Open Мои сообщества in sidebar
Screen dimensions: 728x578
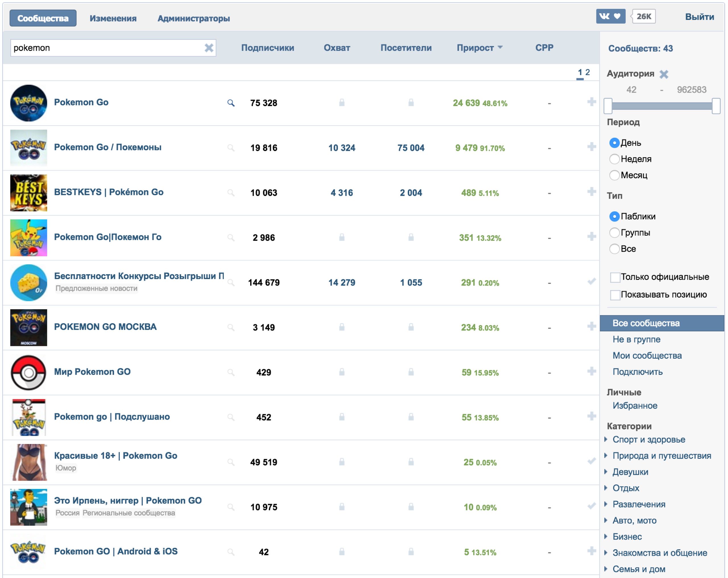tap(647, 355)
